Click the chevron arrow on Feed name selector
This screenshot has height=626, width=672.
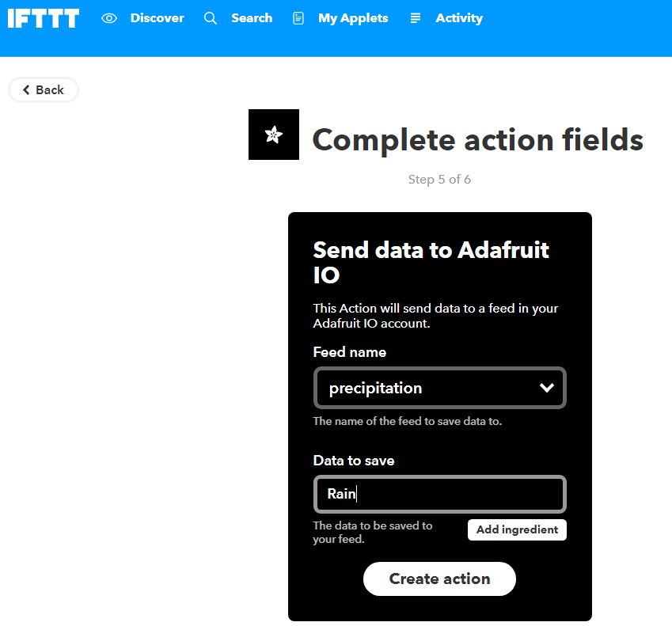coord(547,388)
